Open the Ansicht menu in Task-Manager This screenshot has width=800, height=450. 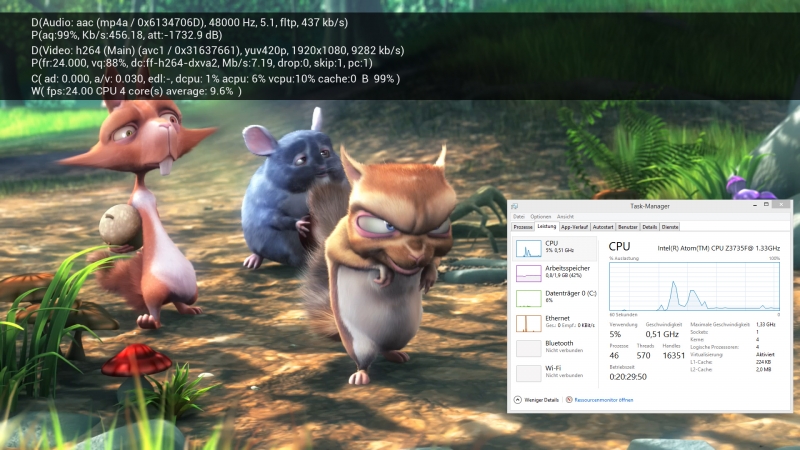(x=565, y=217)
